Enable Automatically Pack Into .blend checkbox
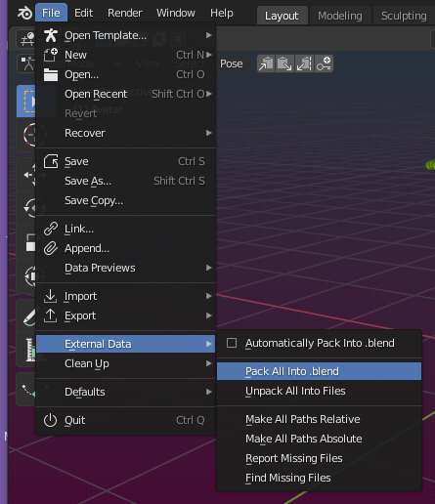The image size is (435, 504). point(232,343)
